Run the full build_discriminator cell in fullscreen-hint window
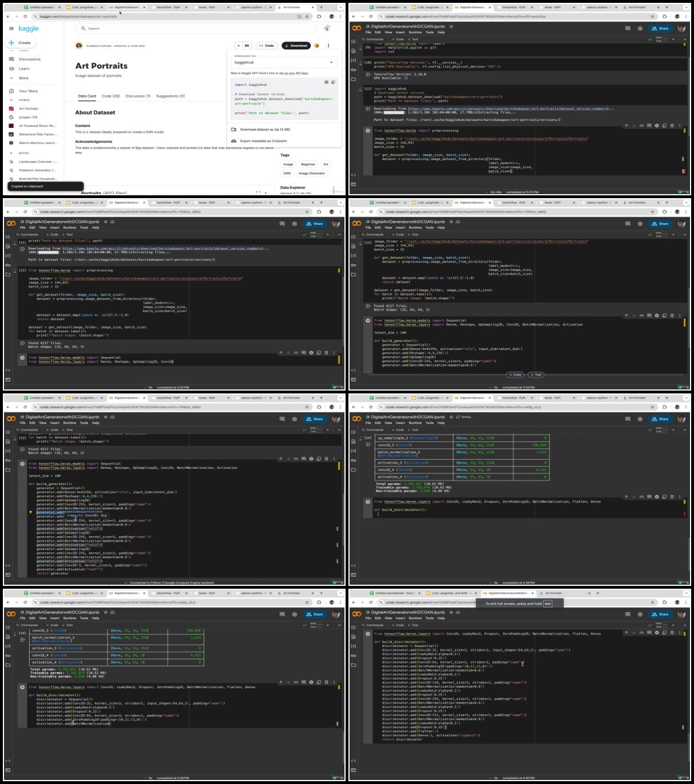 [x=368, y=634]
